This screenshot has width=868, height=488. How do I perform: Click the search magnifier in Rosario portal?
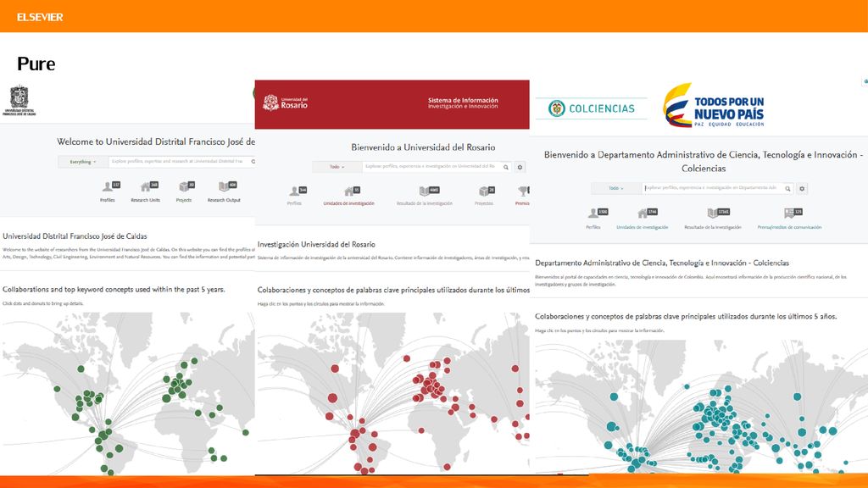pos(505,167)
